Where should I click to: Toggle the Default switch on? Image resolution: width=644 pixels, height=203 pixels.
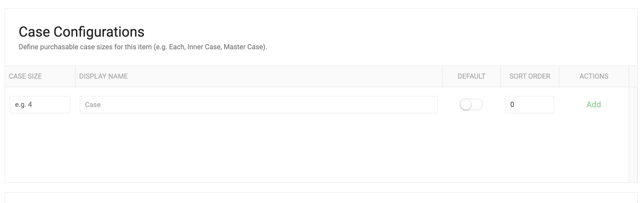point(471,104)
